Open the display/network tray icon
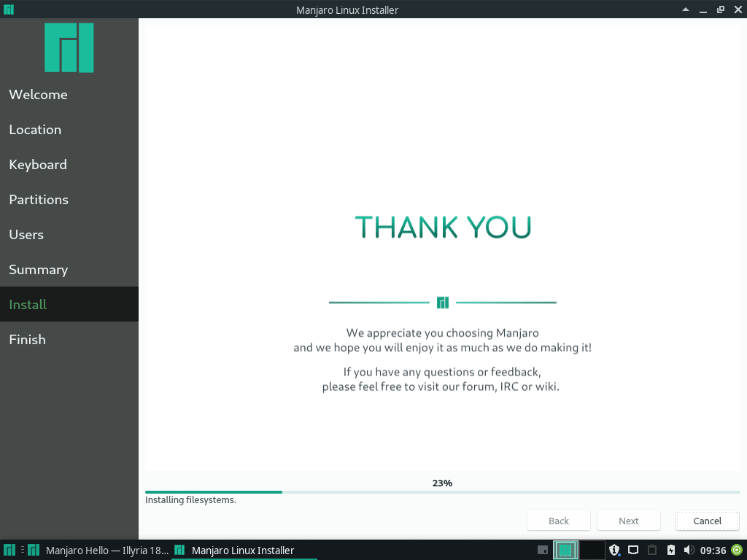The width and height of the screenshot is (747, 560). [x=633, y=550]
